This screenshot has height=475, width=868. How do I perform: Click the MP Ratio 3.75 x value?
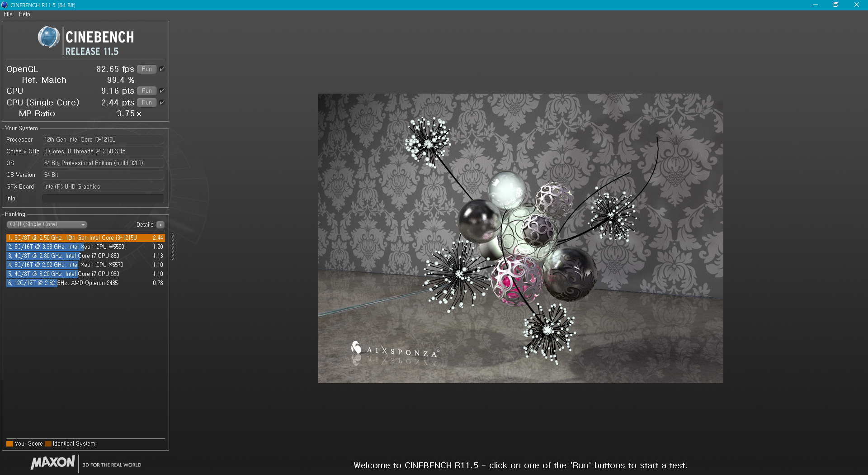click(129, 114)
